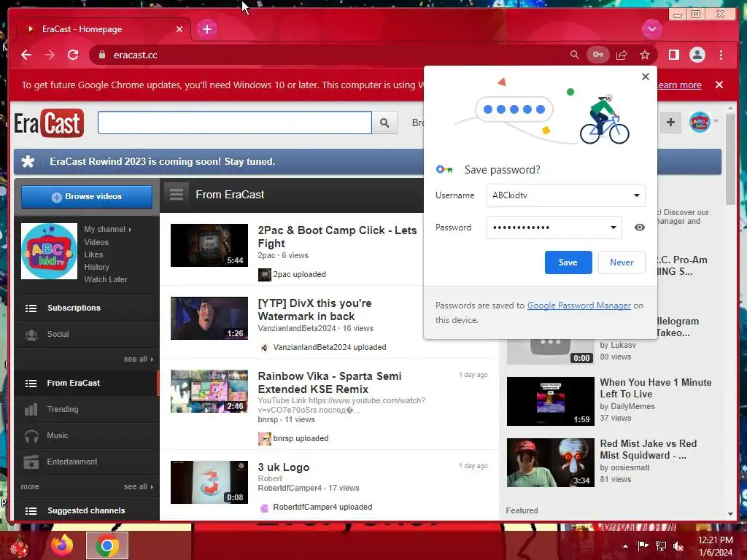Click the password key icon in omnibox
The height and width of the screenshot is (560, 747).
pyautogui.click(x=598, y=55)
